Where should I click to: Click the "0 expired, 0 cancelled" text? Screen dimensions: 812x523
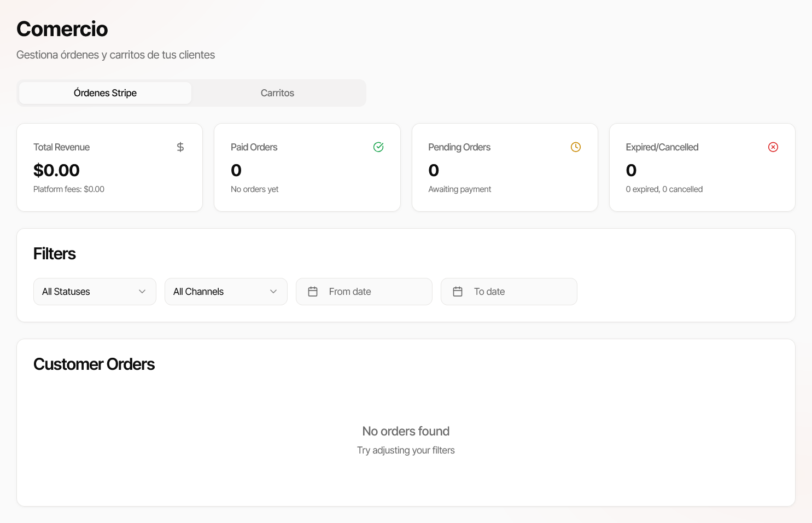[x=664, y=189]
